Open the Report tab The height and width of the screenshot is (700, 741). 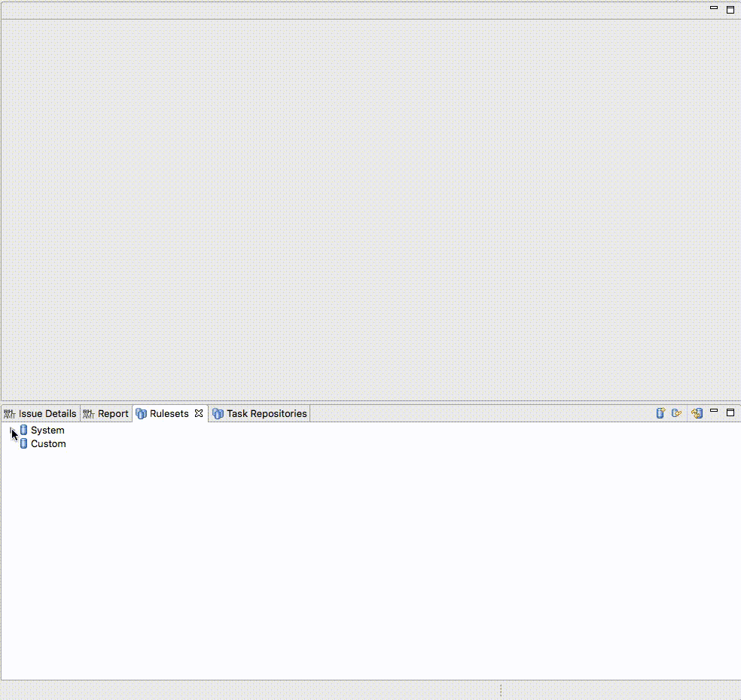(106, 413)
